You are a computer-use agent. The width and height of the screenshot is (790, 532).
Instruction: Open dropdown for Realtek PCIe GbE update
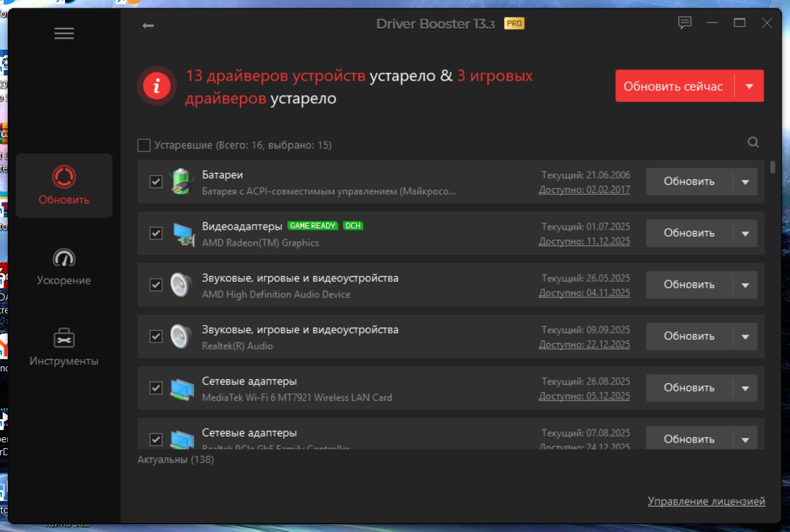[746, 438]
